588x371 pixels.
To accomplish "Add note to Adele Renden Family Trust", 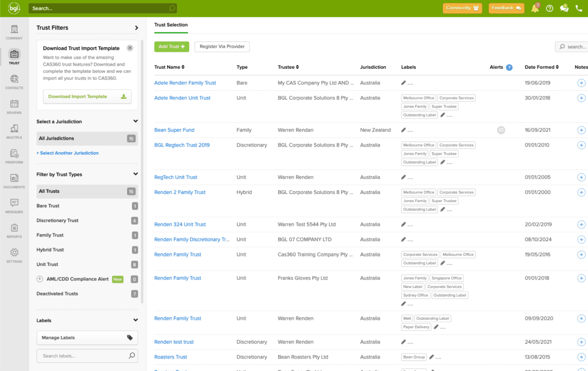I will [x=581, y=83].
